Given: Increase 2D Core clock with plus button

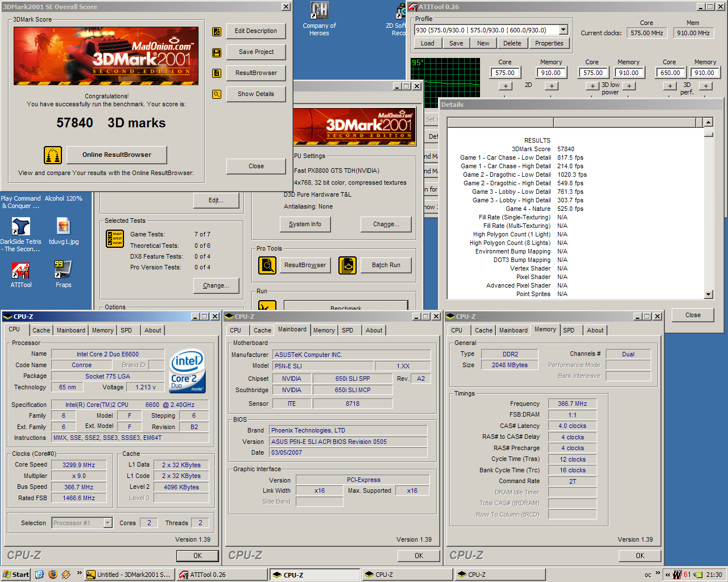Looking at the screenshot, I should (506, 86).
